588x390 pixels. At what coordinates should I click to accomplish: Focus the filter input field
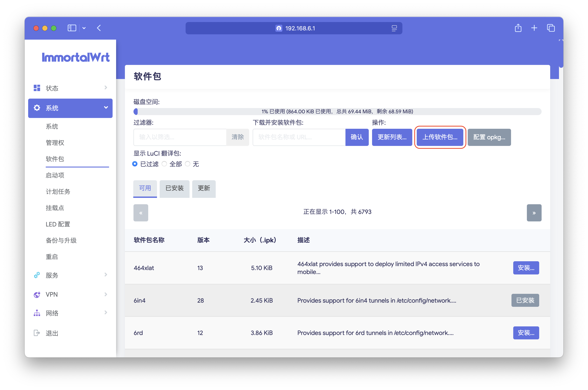tap(180, 137)
